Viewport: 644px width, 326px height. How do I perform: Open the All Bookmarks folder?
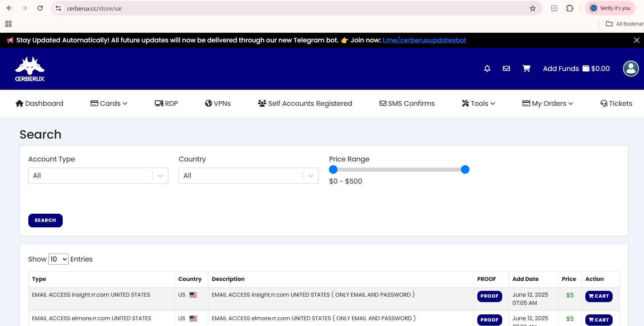(625, 24)
